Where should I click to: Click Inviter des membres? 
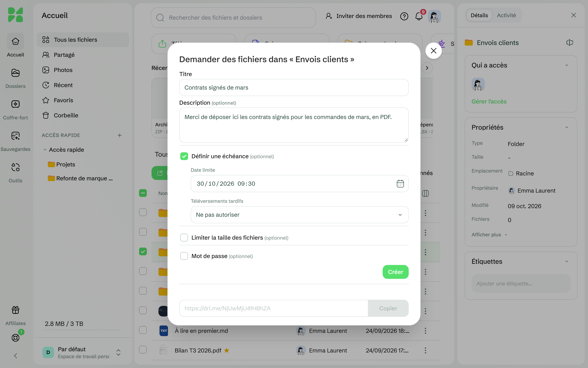[x=359, y=16]
